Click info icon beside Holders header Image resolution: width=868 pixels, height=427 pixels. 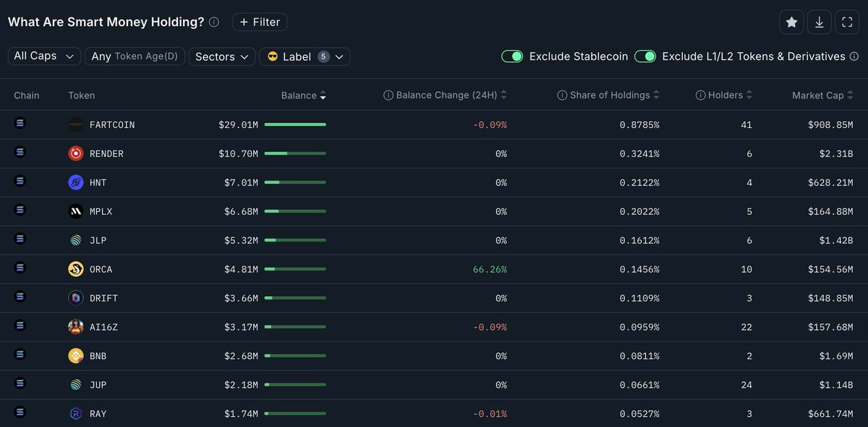[x=700, y=96]
